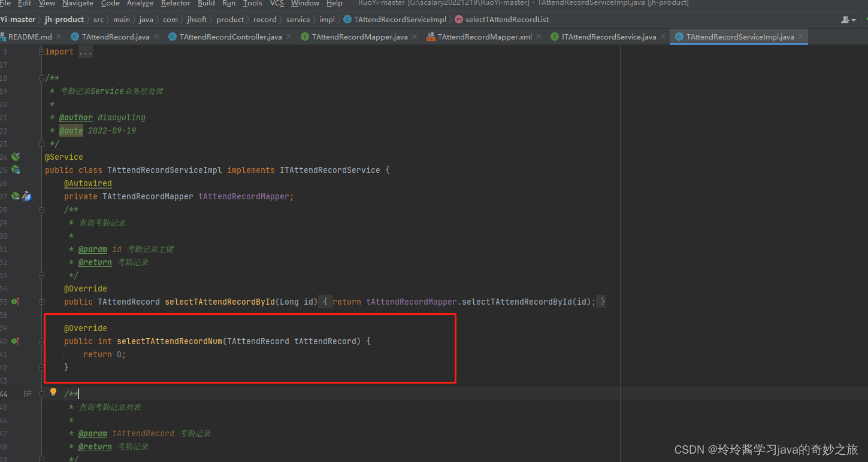
Task: Click the selectTAttendRecordNum method name
Action: coord(170,341)
